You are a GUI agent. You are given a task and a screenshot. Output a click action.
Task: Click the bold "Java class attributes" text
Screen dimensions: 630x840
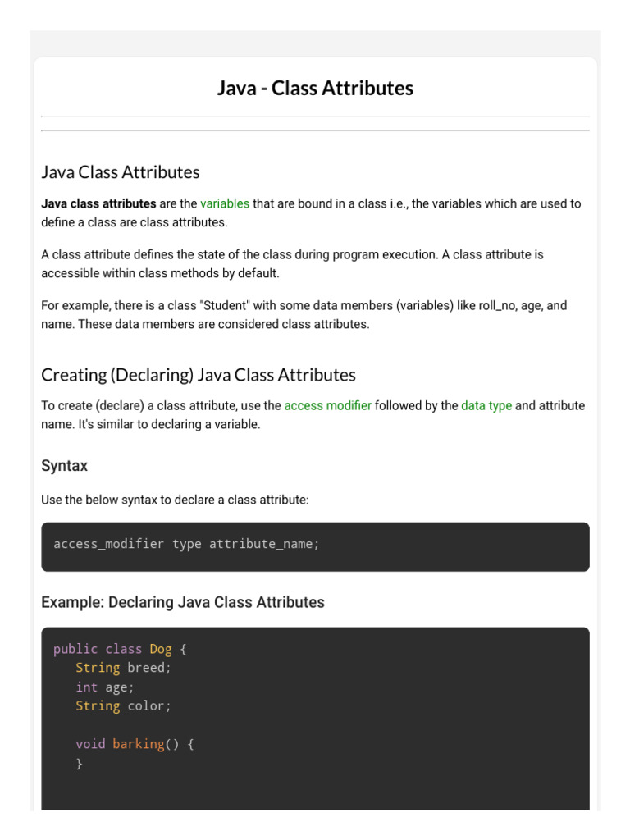pyautogui.click(x=98, y=203)
